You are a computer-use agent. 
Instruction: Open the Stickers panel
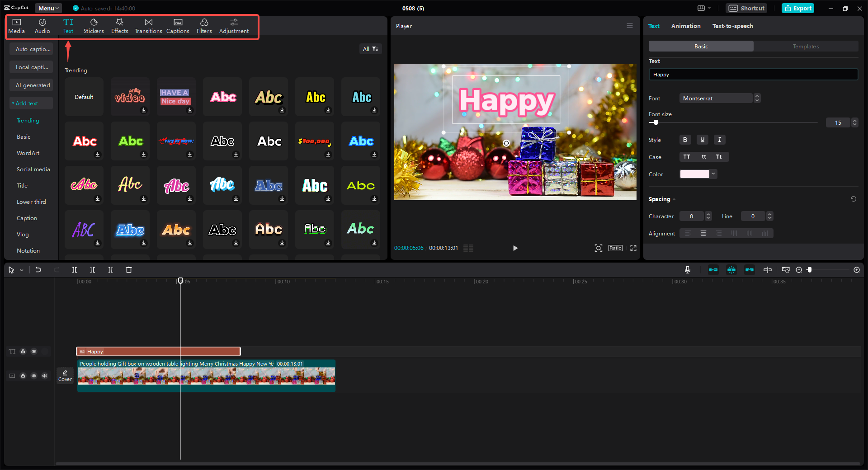(94, 25)
